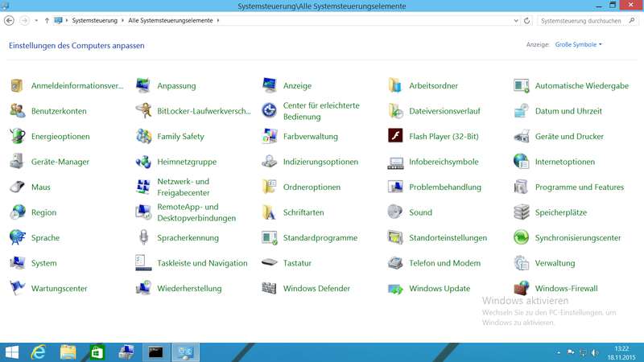Expand chevron after 'Alle Systemsteuerungselemente' breadcrumb
Image resolution: width=644 pixels, height=362 pixels.
tap(218, 20)
